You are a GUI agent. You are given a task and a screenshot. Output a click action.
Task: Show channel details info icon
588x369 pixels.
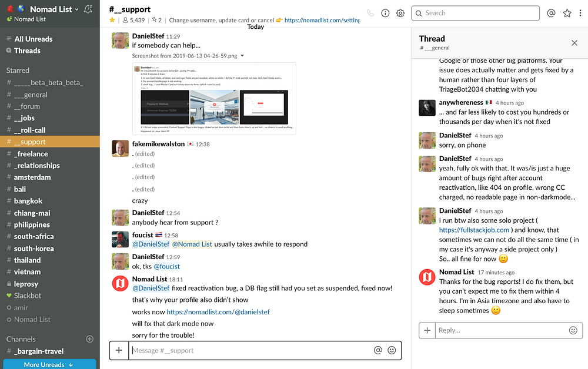[x=385, y=13]
